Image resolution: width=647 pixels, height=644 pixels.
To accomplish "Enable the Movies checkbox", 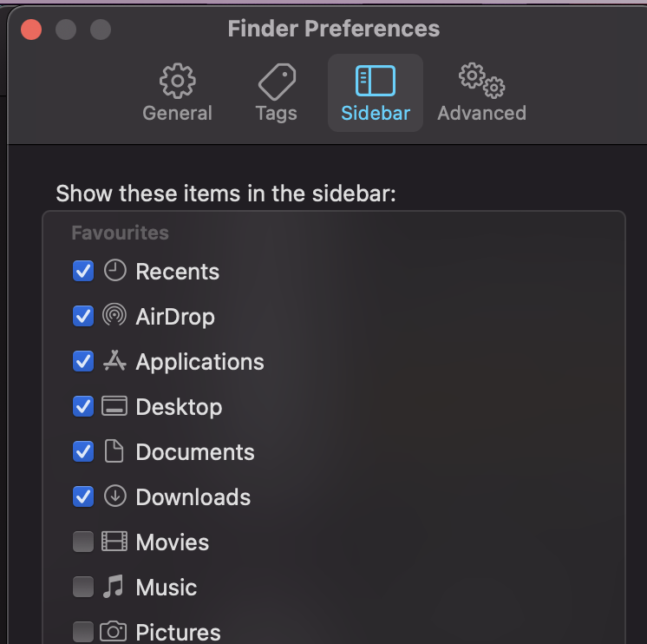I will click(83, 542).
